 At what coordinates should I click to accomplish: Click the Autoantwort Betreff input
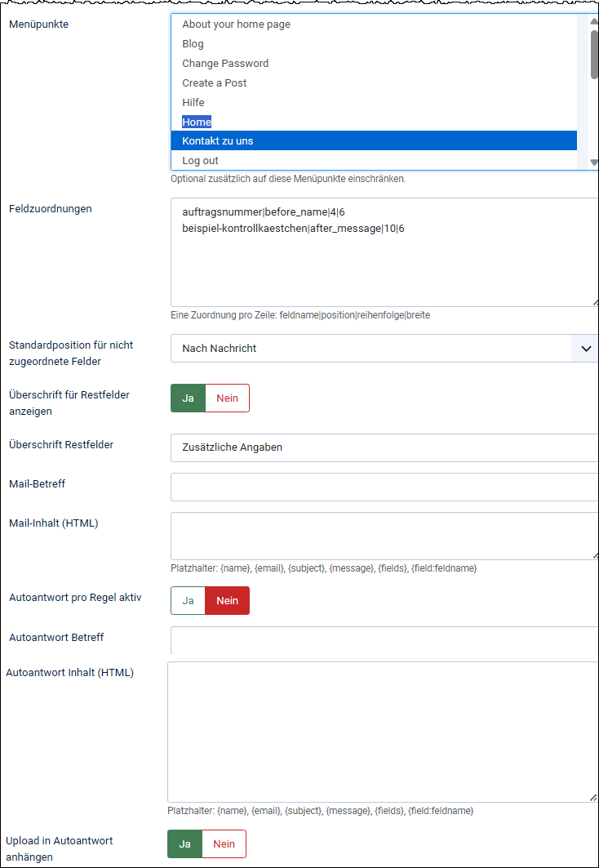pyautogui.click(x=384, y=640)
